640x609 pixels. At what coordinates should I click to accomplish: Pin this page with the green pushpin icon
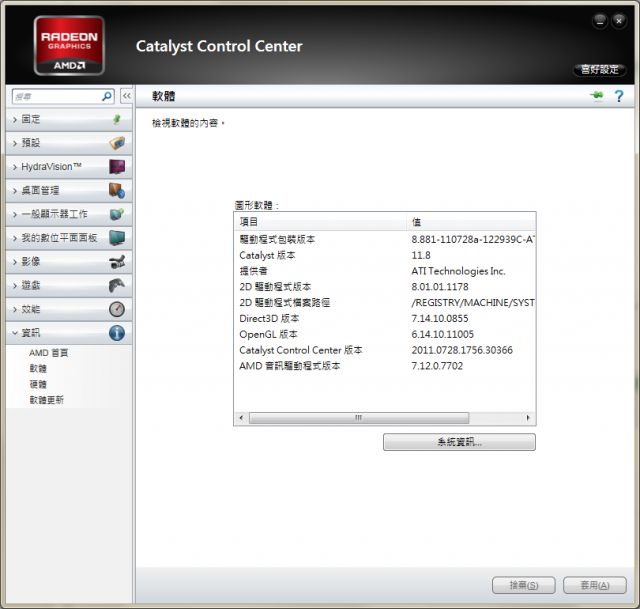coord(596,96)
